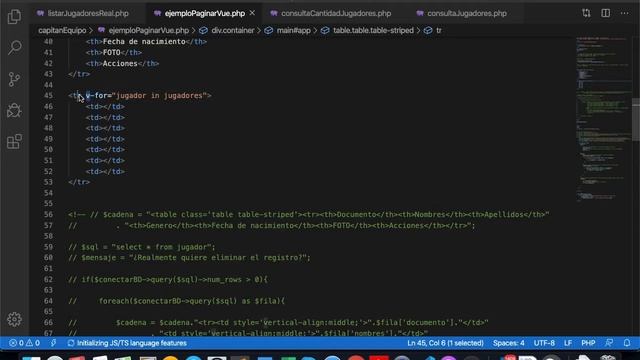640x360 pixels.
Task: Click Fecha de nacimiento header text
Action: 144,42
